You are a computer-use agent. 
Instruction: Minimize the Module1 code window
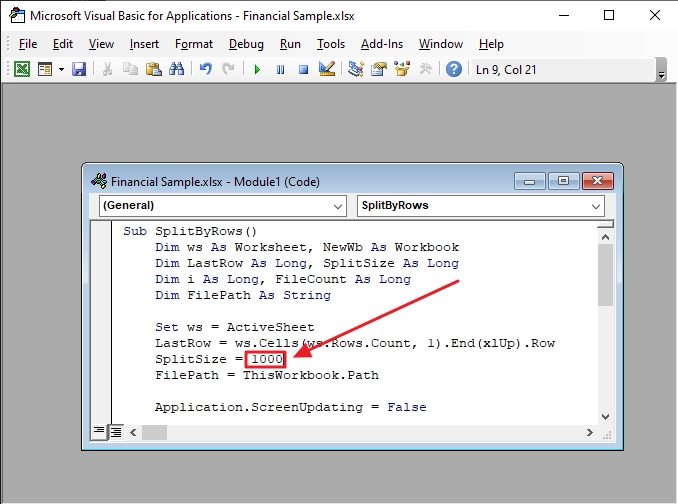pos(530,181)
